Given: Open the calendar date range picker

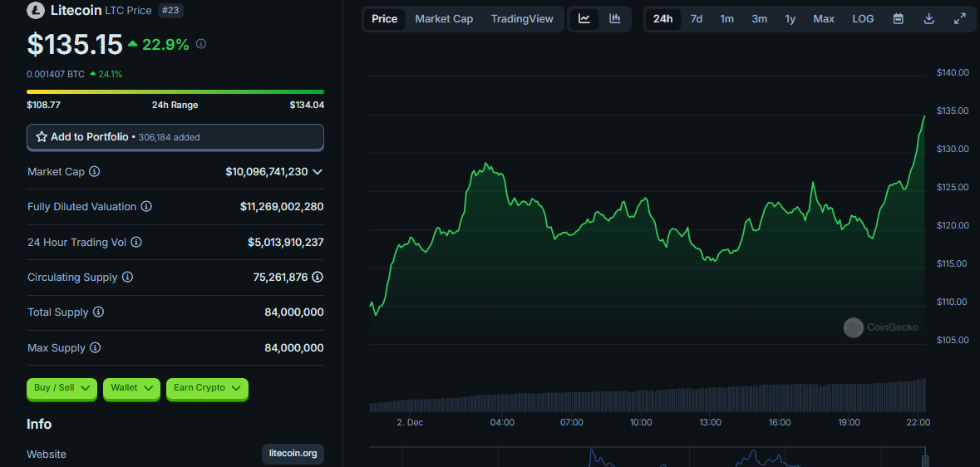Looking at the screenshot, I should (898, 19).
